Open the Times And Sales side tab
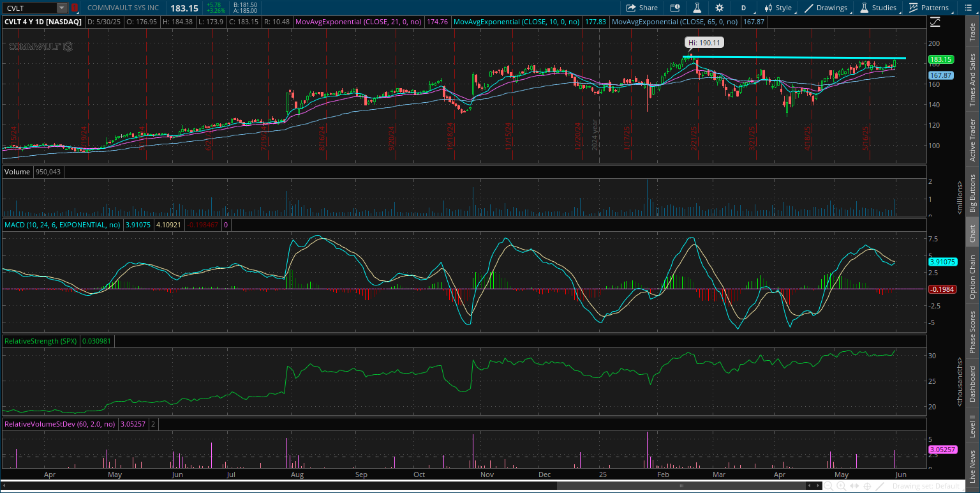The width and height of the screenshot is (980, 493). click(972, 80)
